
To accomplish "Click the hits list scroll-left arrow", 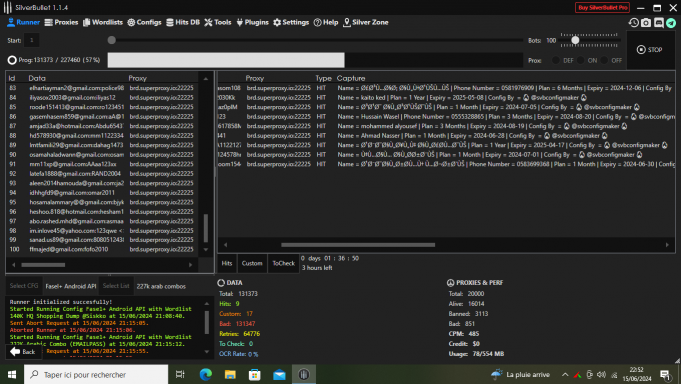I will click(225, 245).
